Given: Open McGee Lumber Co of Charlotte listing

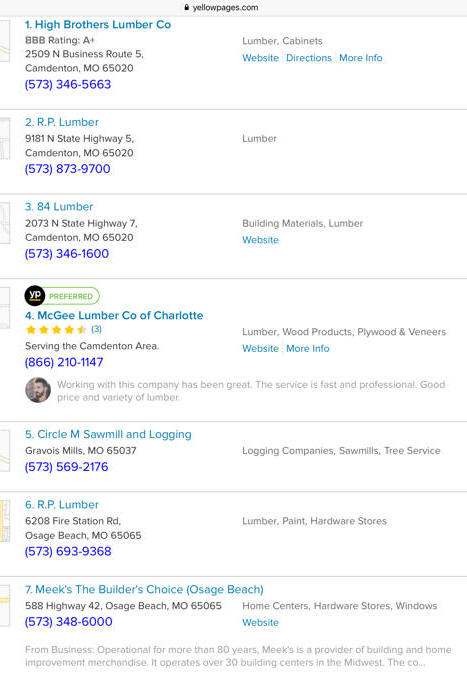Looking at the screenshot, I should coord(114,315).
